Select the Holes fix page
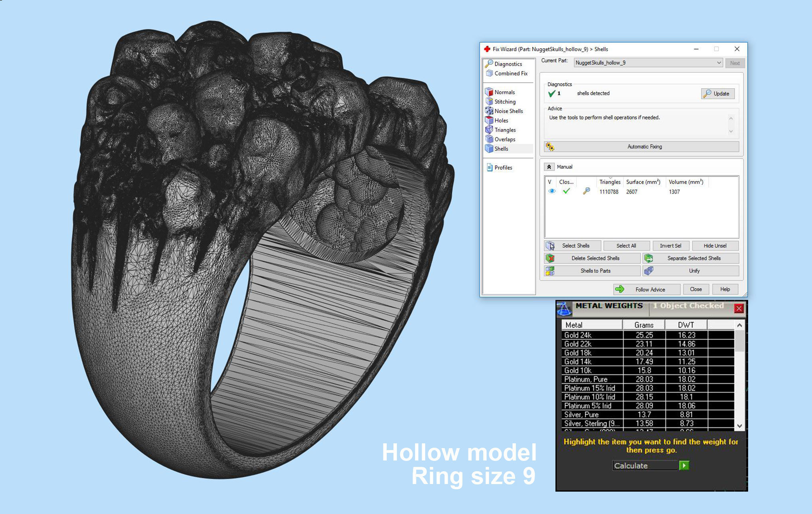Screen dimensions: 812x514 (501, 120)
